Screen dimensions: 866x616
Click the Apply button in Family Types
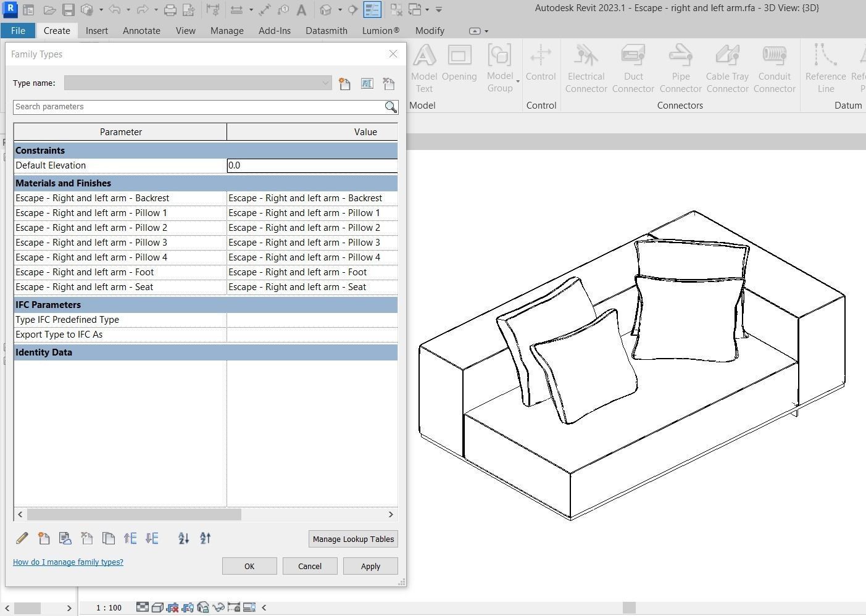tap(370, 566)
